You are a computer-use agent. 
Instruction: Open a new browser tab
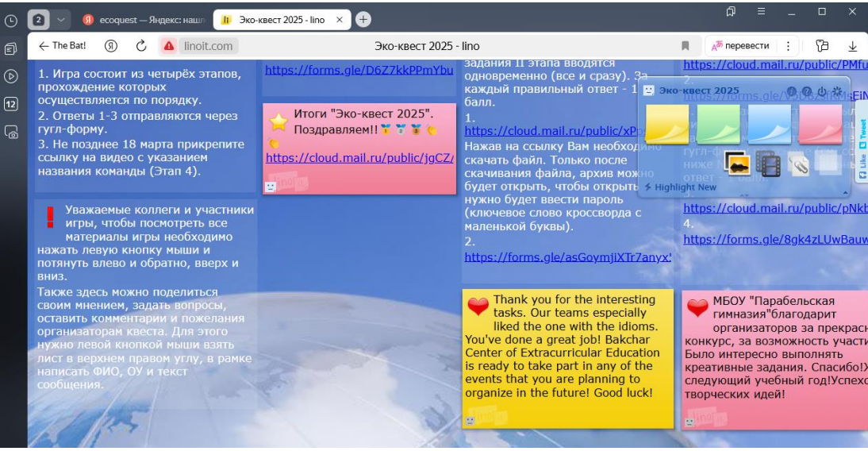(363, 19)
